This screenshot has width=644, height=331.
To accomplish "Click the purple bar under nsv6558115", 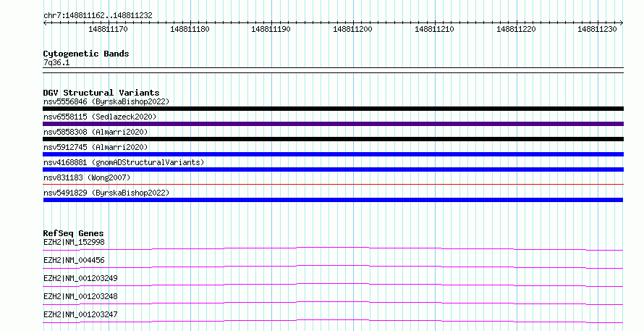I will point(333,124).
